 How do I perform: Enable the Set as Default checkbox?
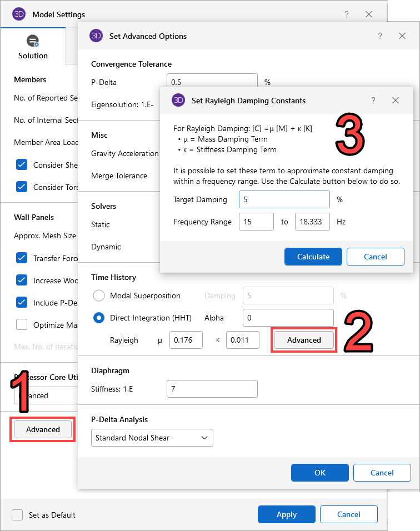click(18, 514)
